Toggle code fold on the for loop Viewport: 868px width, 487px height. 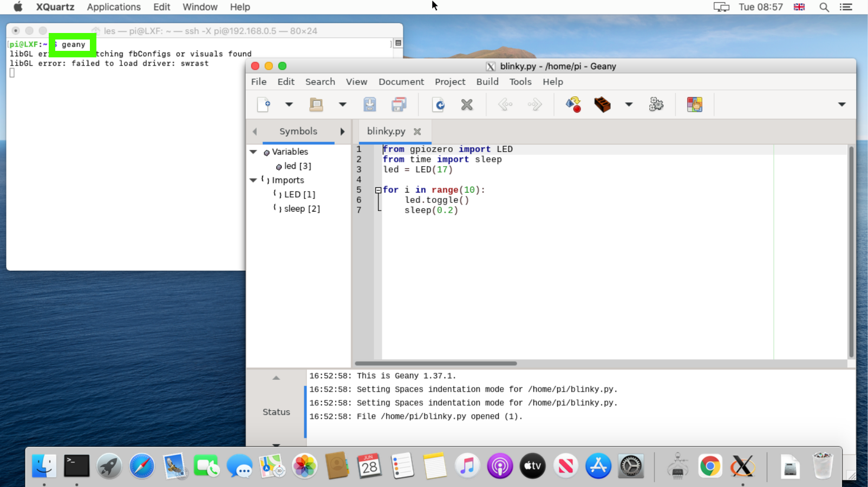378,190
